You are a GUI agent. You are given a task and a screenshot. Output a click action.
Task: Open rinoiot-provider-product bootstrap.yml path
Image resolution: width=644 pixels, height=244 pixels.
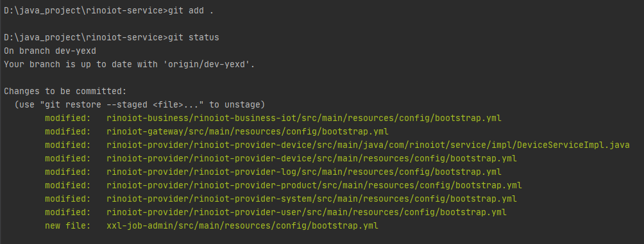coord(314,185)
